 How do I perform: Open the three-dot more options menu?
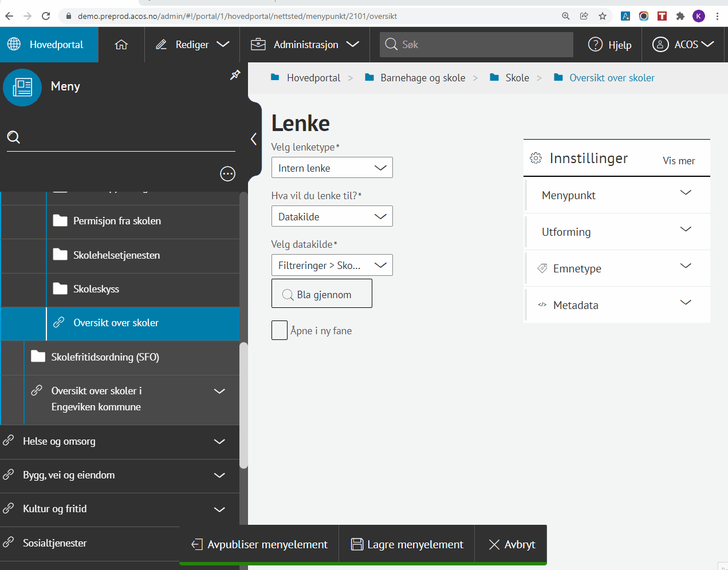pyautogui.click(x=227, y=174)
